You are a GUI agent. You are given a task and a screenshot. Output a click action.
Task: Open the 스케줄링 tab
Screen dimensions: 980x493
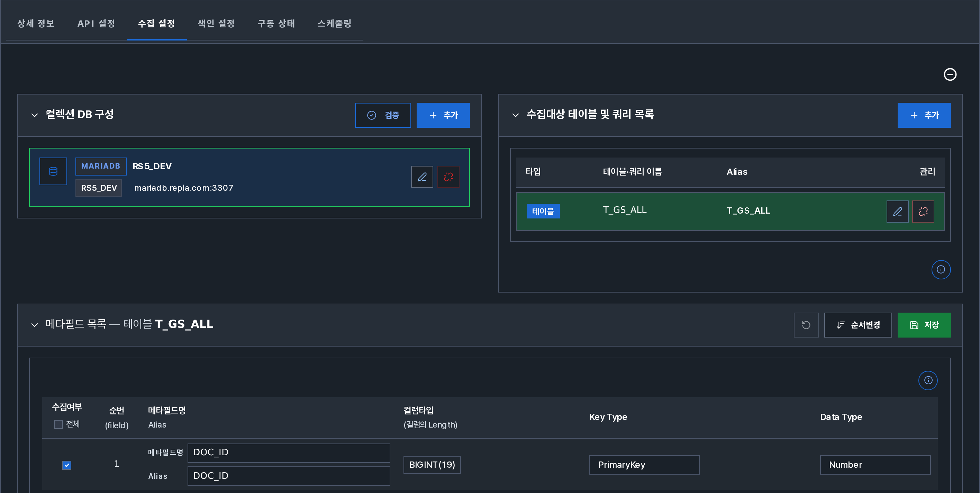coord(334,24)
